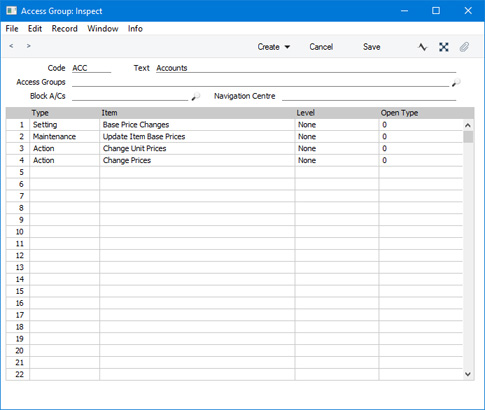
Task: Open the Record menu
Action: tap(64, 29)
